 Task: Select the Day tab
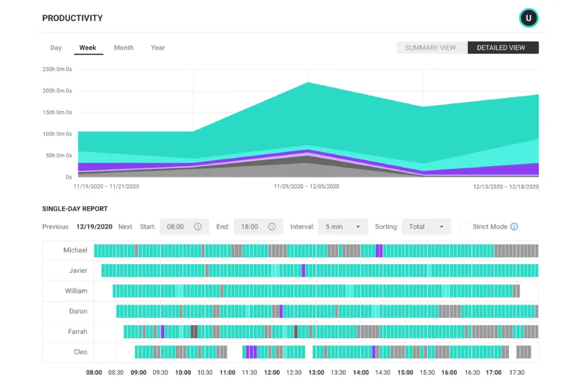(x=56, y=48)
